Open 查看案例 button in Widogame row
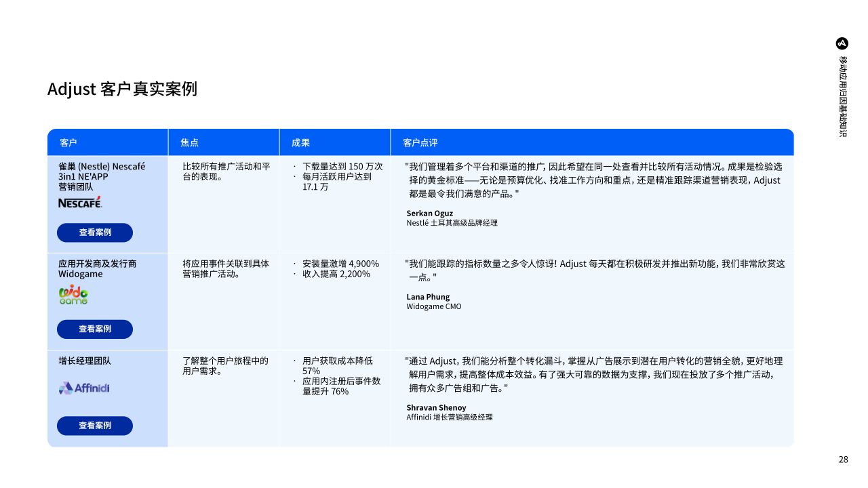 pos(95,329)
